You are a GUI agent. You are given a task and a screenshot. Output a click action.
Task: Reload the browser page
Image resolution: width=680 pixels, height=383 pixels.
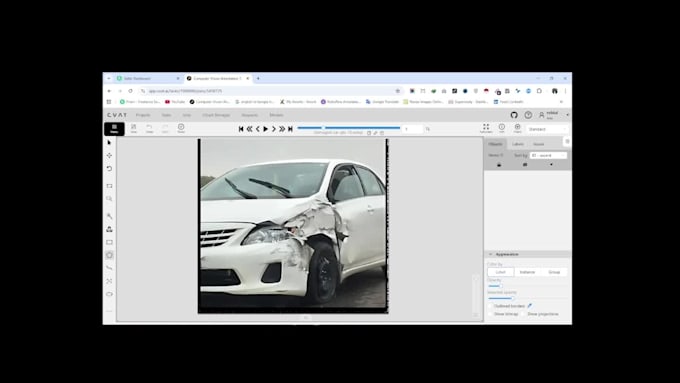131,91
